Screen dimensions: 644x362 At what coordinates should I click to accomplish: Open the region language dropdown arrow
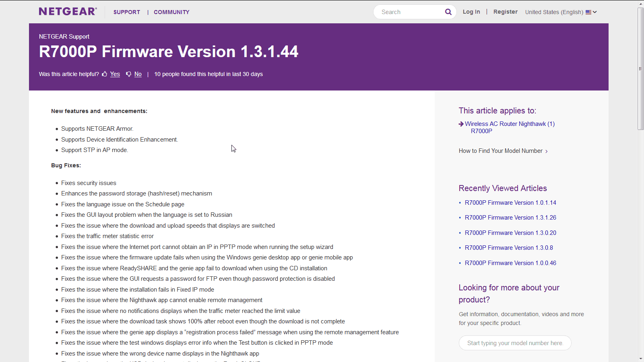point(595,12)
